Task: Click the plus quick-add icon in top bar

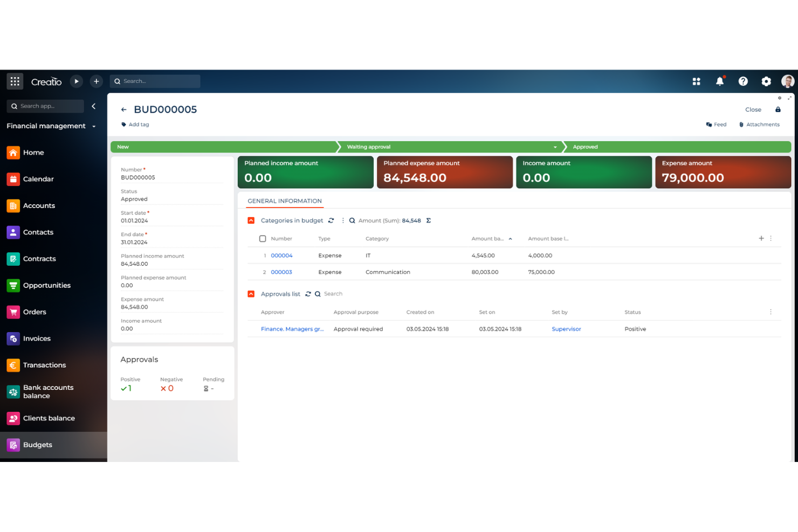Action: (97, 81)
